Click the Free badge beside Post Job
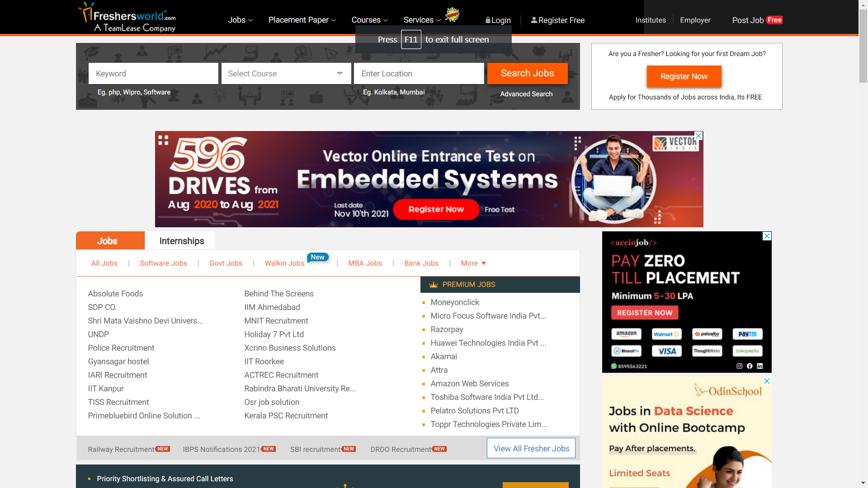 click(x=774, y=20)
